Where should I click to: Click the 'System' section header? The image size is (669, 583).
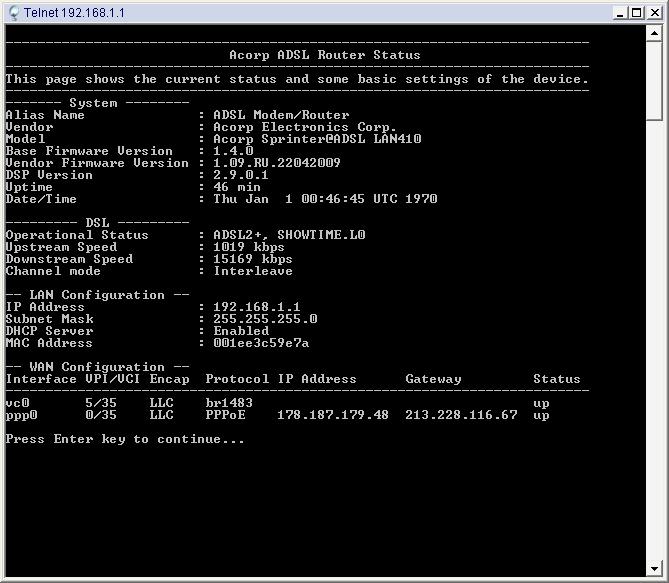click(x=93, y=103)
